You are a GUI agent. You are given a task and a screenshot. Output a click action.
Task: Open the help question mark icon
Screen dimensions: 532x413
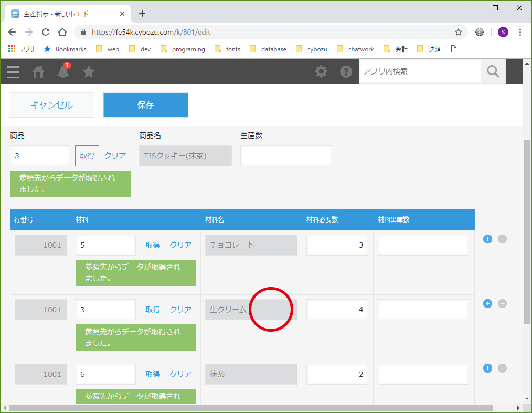[346, 71]
